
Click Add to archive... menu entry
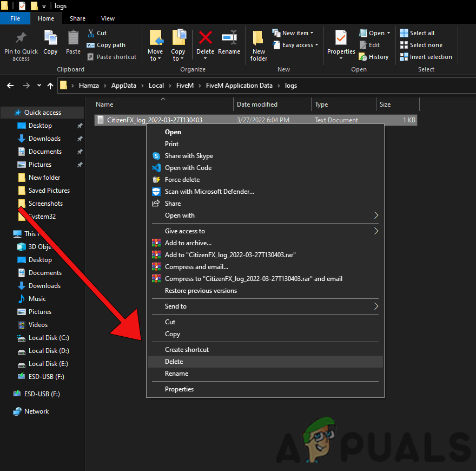(265, 243)
